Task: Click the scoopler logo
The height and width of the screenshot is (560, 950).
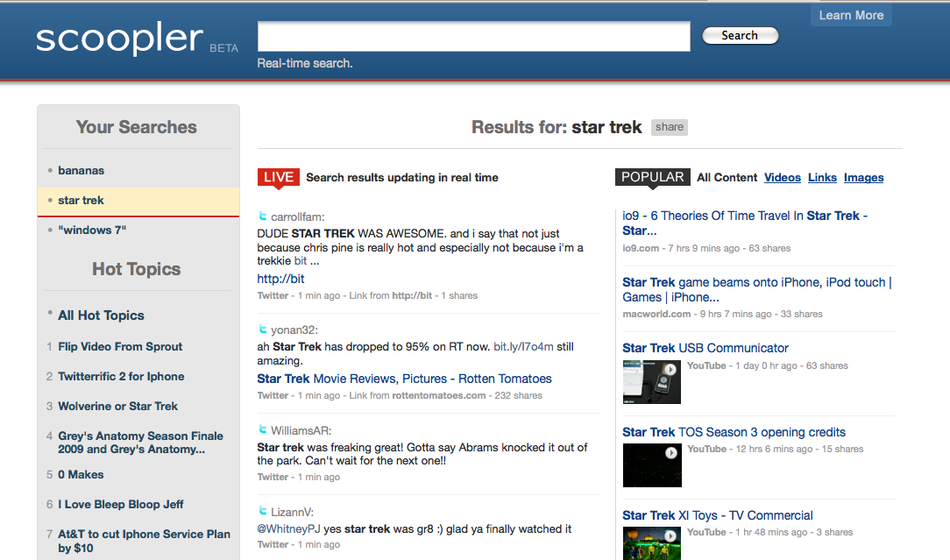Action: pyautogui.click(x=119, y=39)
